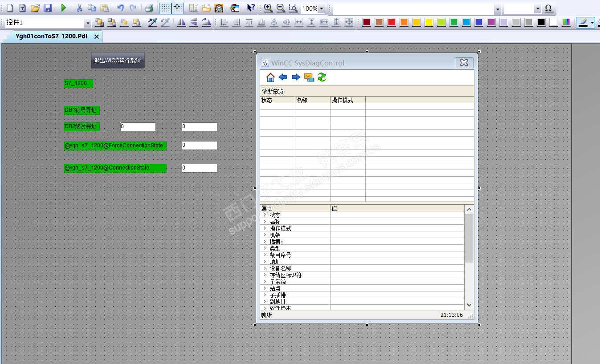Expand the 设备名称 property row
This screenshot has height=364, width=600.
pyautogui.click(x=265, y=268)
